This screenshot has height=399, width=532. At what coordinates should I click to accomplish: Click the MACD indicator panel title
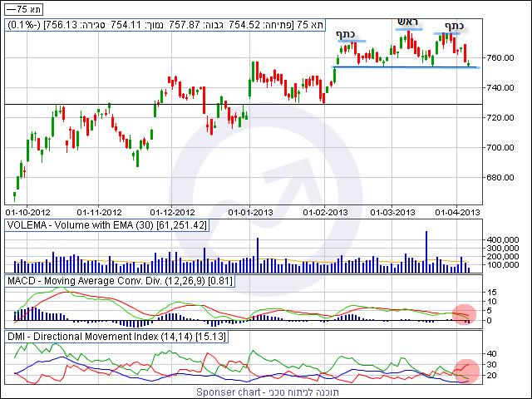[x=120, y=281]
